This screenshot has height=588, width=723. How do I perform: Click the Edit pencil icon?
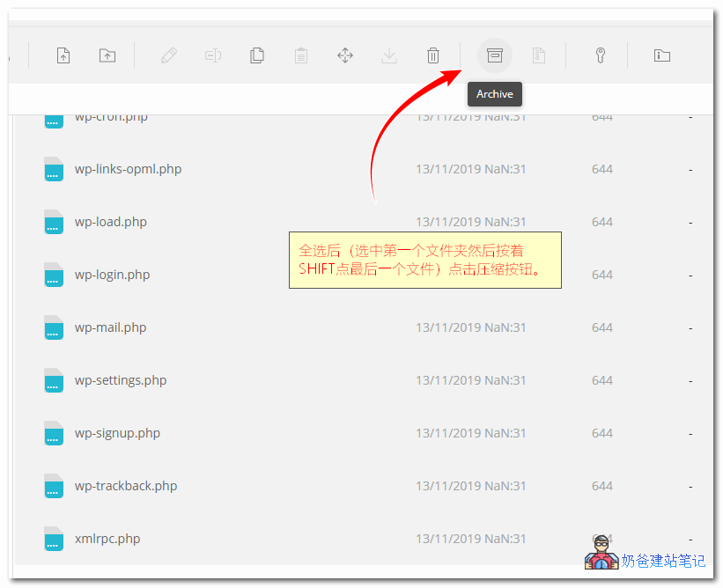(x=169, y=55)
